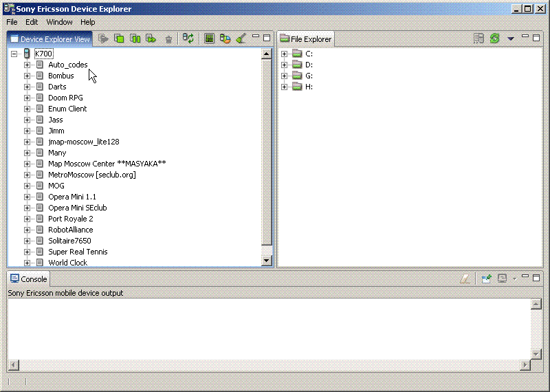Click the green refresh icon in File Explorer
Screen dimensions: 550x392
[494, 39]
